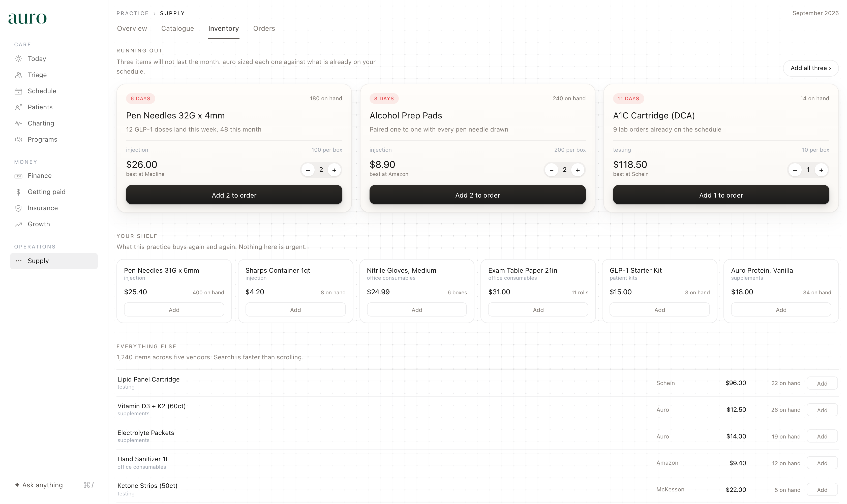
Task: Decrease Alcohol Prep Pads quantity with minus
Action: (x=551, y=170)
